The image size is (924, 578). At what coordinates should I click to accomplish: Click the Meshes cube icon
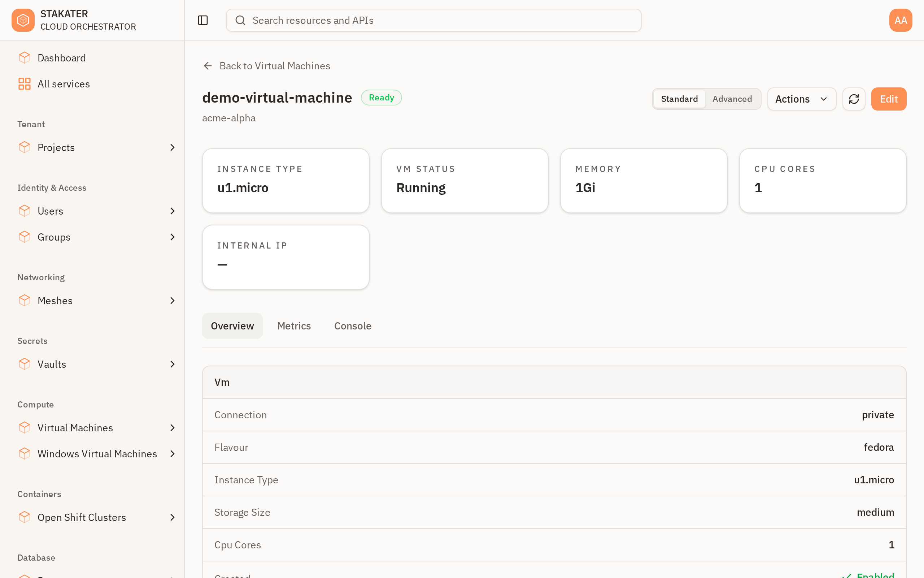pyautogui.click(x=25, y=301)
